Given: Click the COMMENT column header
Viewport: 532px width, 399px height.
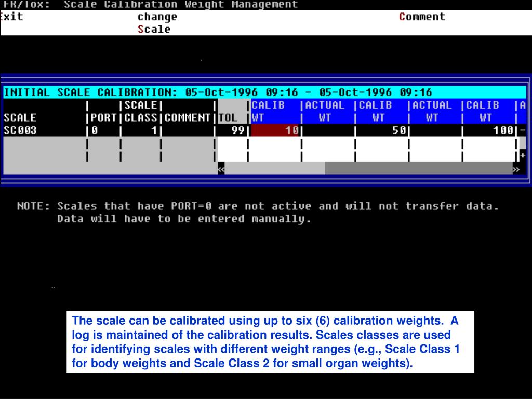Looking at the screenshot, I should click(x=187, y=118).
